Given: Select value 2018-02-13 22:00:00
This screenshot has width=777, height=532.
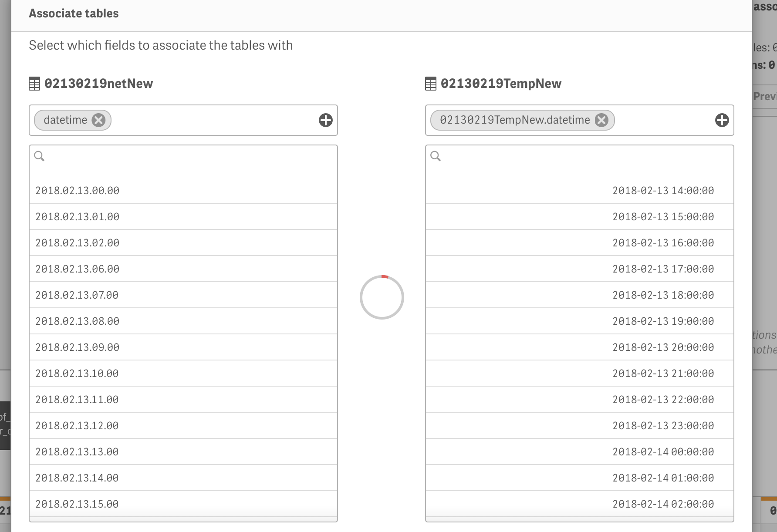Looking at the screenshot, I should (x=580, y=400).
